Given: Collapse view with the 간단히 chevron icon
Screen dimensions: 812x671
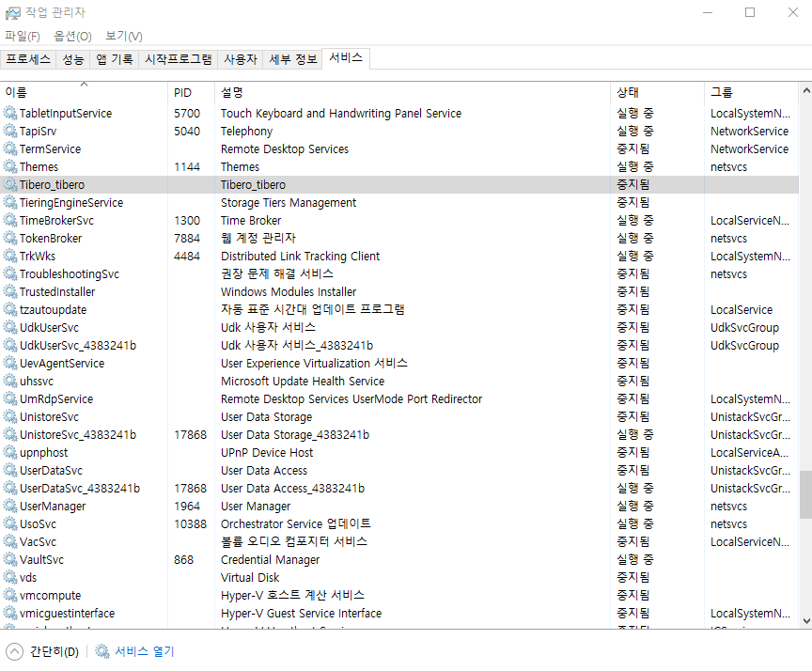Looking at the screenshot, I should click(14, 651).
